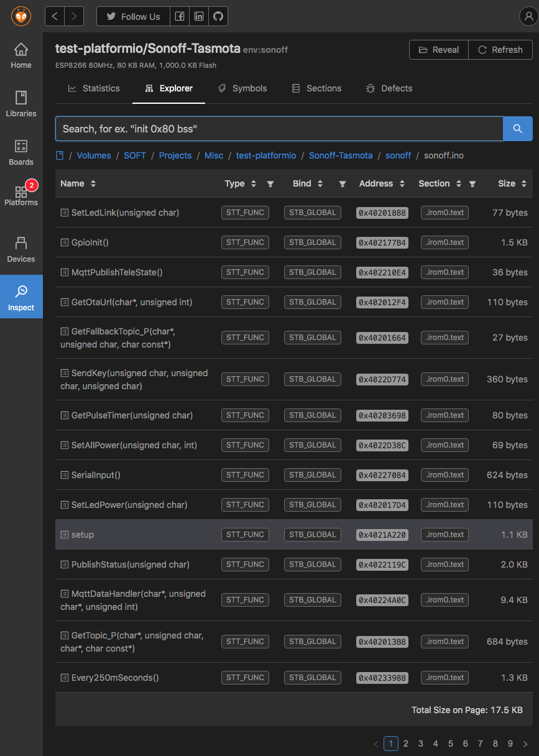
Task: Open SOFT in the breadcrumb
Action: pos(135,155)
